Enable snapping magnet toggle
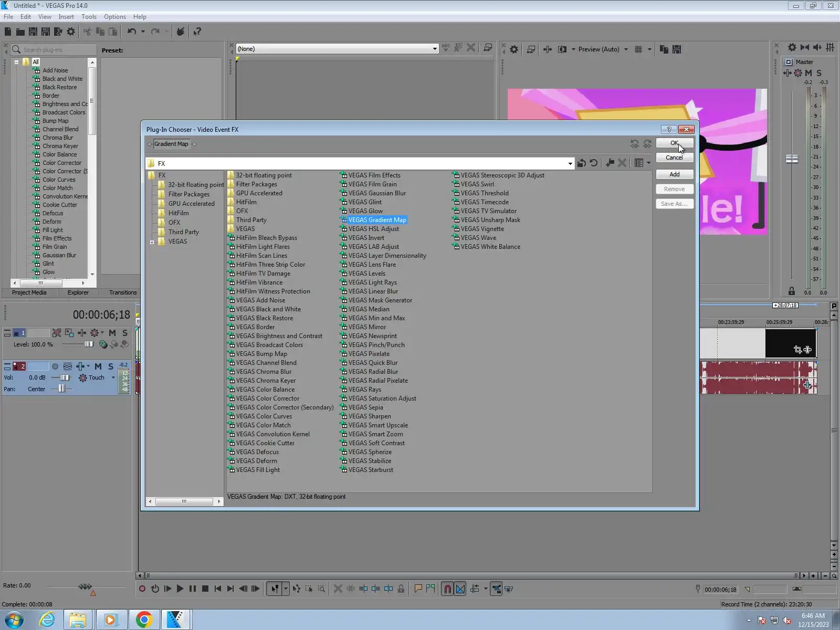The height and width of the screenshot is (630, 840). pos(447,589)
